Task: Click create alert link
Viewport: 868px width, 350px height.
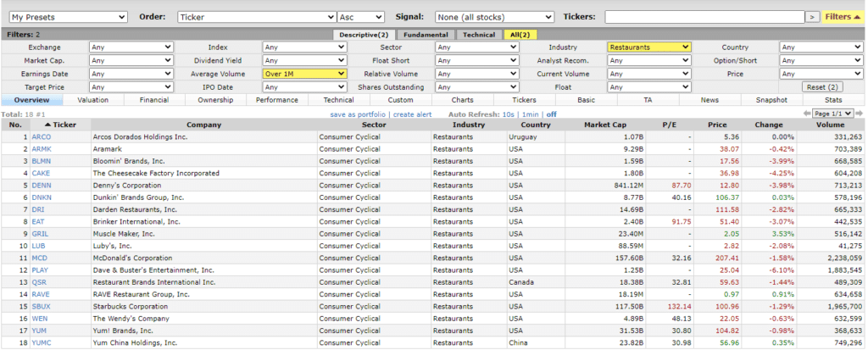Action: [413, 114]
